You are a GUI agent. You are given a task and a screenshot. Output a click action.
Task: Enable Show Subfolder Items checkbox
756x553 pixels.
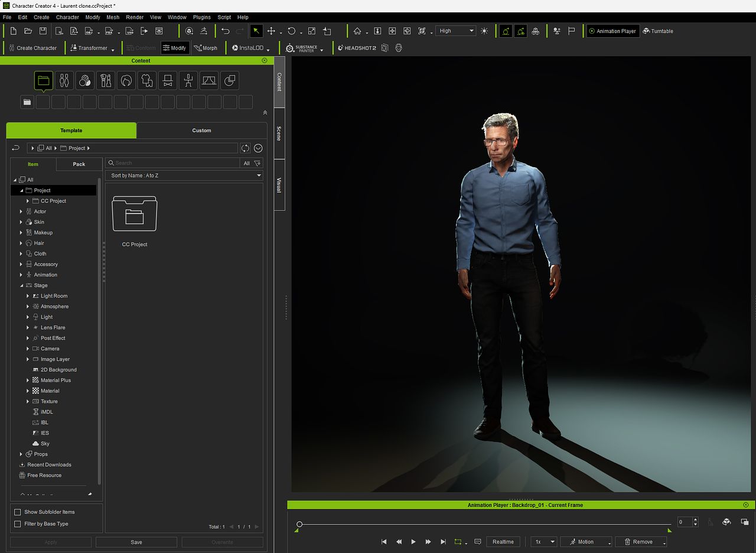tap(17, 512)
